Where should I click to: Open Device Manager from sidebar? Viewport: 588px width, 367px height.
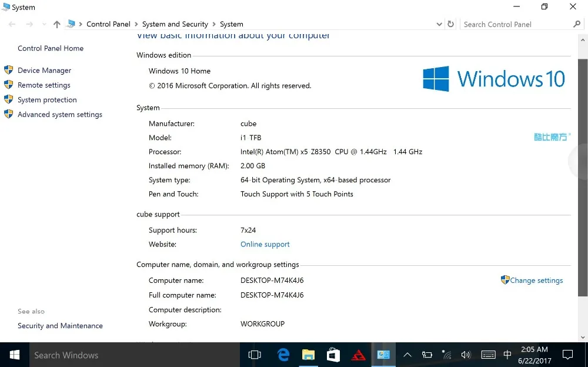click(44, 70)
